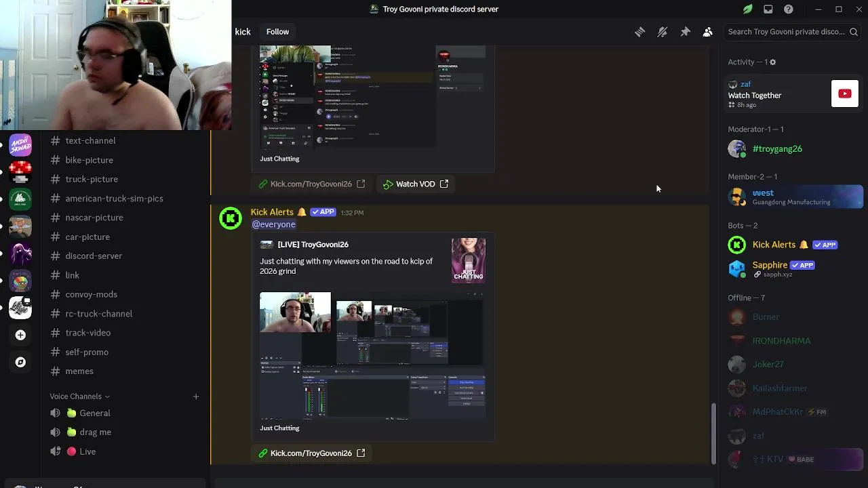The height and width of the screenshot is (488, 868).
Task: Open external link icon next to Watch VOD
Action: click(x=444, y=184)
